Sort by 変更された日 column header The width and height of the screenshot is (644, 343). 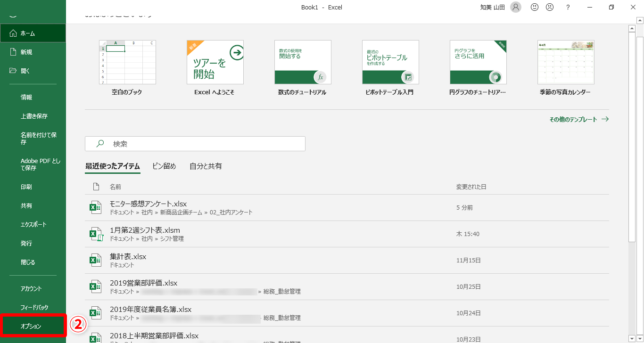tap(471, 187)
